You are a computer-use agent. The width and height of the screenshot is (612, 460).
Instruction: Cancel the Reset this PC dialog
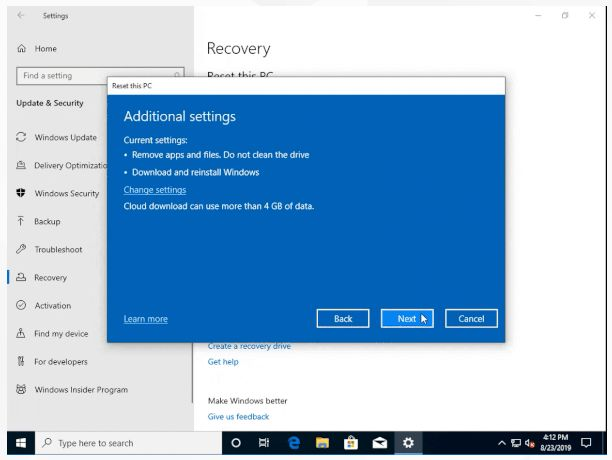click(x=471, y=319)
